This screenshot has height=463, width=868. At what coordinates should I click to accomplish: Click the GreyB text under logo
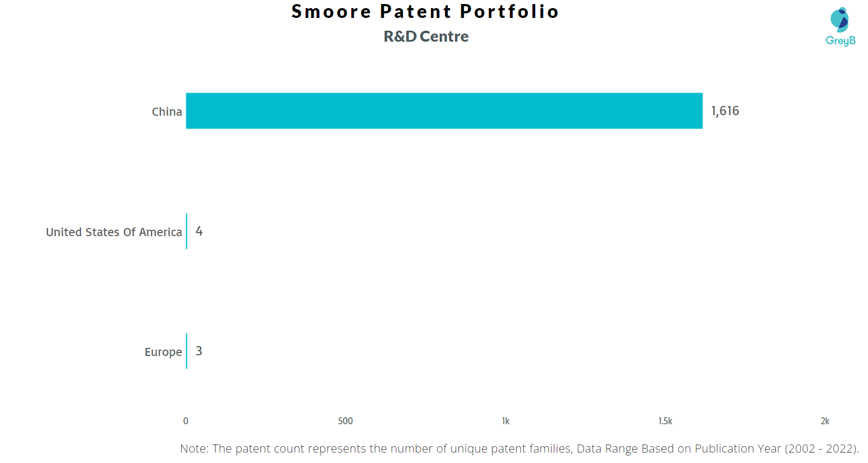[840, 41]
